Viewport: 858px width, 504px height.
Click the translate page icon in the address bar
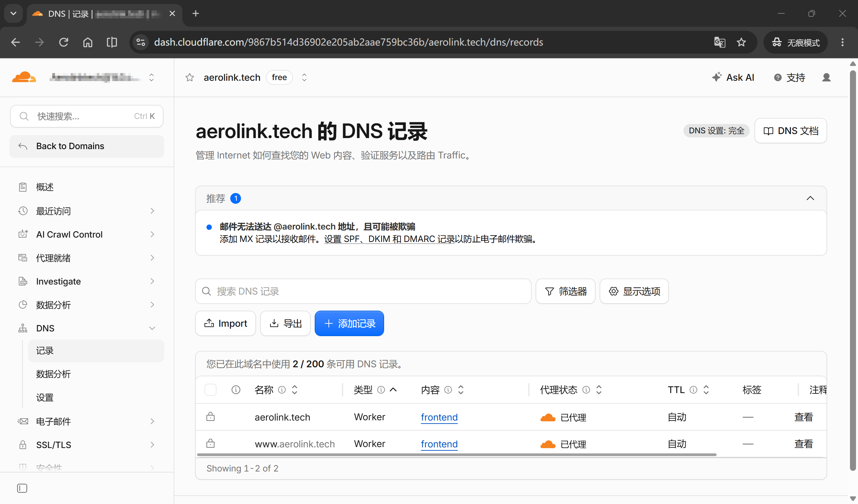[720, 42]
